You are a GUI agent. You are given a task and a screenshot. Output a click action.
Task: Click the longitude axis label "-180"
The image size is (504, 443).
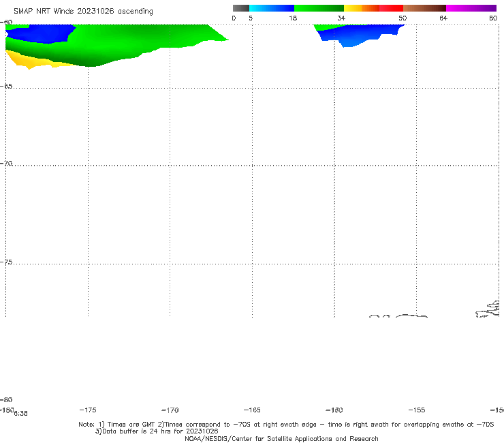pyautogui.click(x=7, y=410)
